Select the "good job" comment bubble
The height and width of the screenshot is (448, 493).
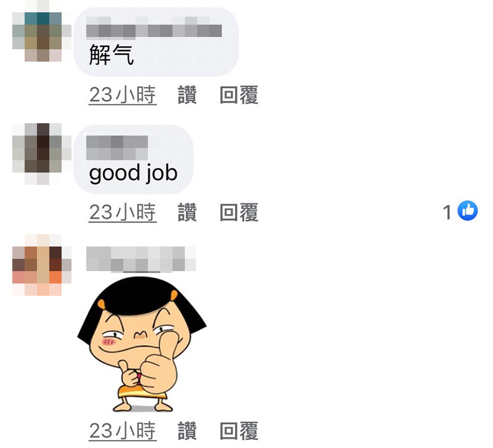pyautogui.click(x=133, y=160)
